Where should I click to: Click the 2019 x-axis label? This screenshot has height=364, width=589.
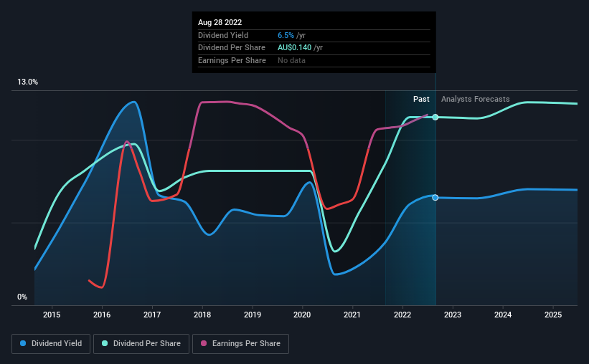253,315
